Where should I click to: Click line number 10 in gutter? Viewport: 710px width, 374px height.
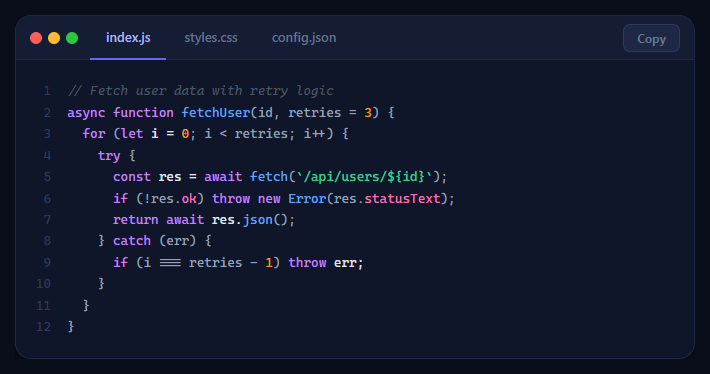point(43,283)
